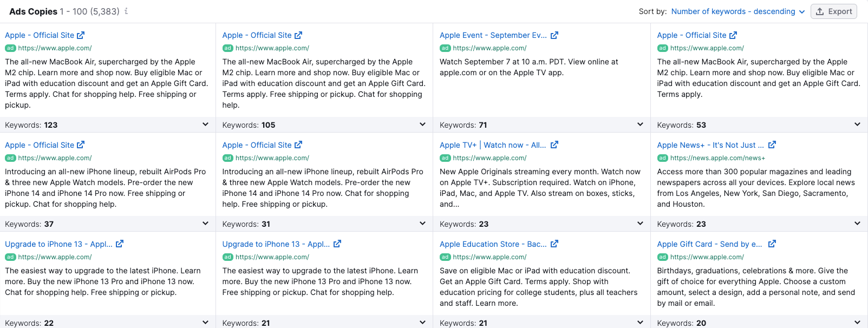The width and height of the screenshot is (868, 328).
Task: Expand the Apple TV+ keywords chevron
Action: click(640, 224)
